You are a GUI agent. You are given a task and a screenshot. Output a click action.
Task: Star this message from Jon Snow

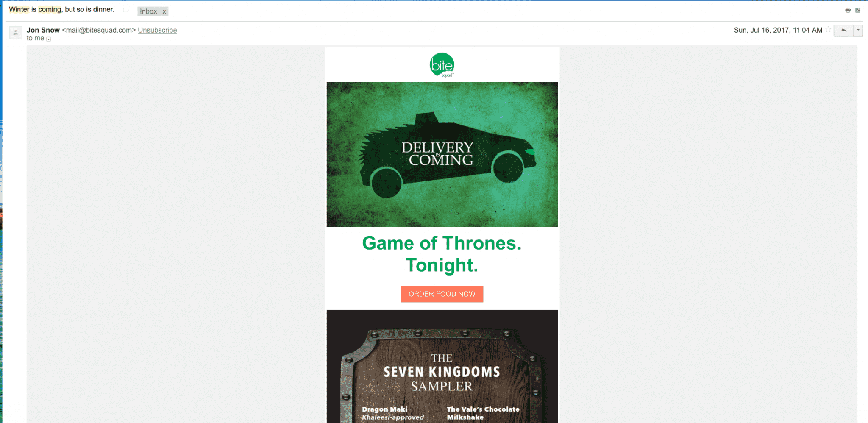[x=828, y=30]
